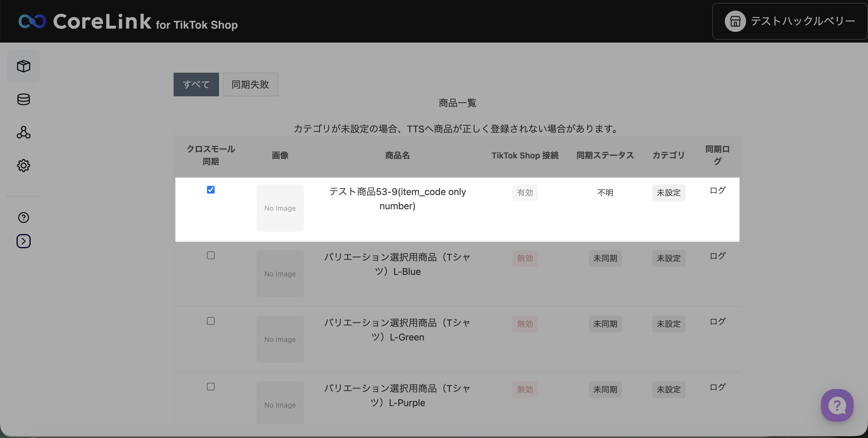Click the help question mark sidebar icon
The image size is (868, 438).
[x=24, y=218]
